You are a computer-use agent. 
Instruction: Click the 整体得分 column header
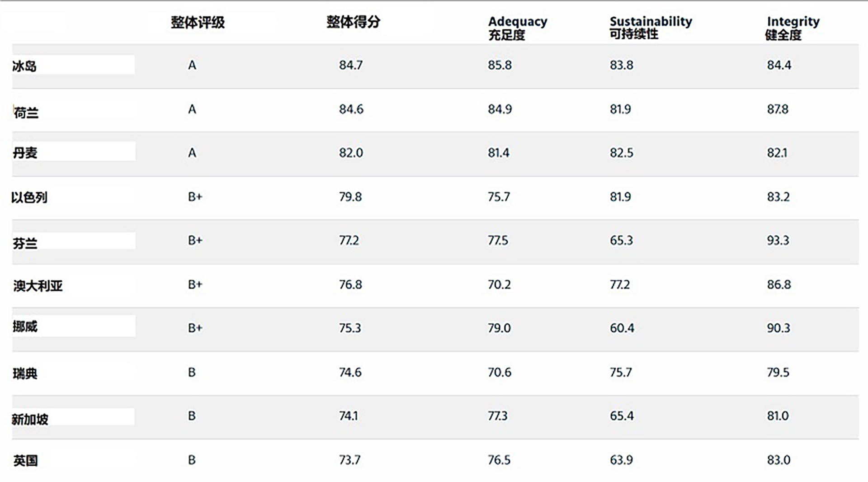tap(353, 22)
